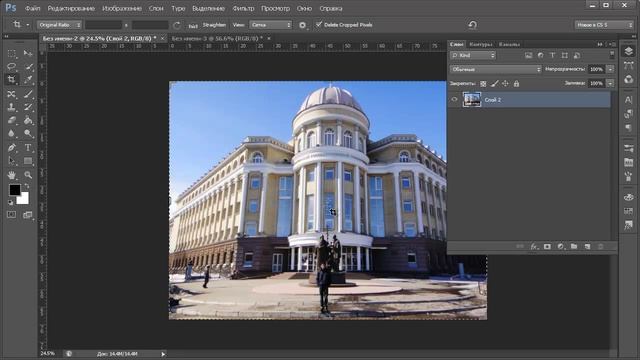640x360 pixels.
Task: Hide Слой 2 layer visibility eye
Action: 454,99
